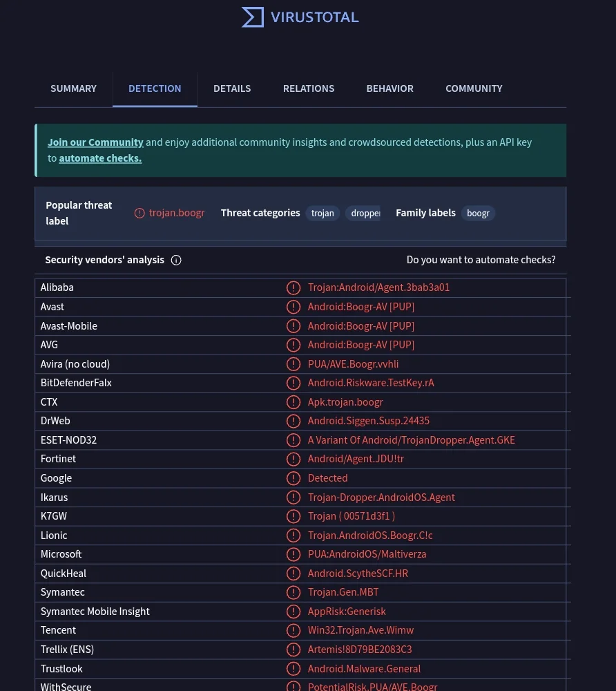Click Do you want to automate checks?

[x=481, y=260]
